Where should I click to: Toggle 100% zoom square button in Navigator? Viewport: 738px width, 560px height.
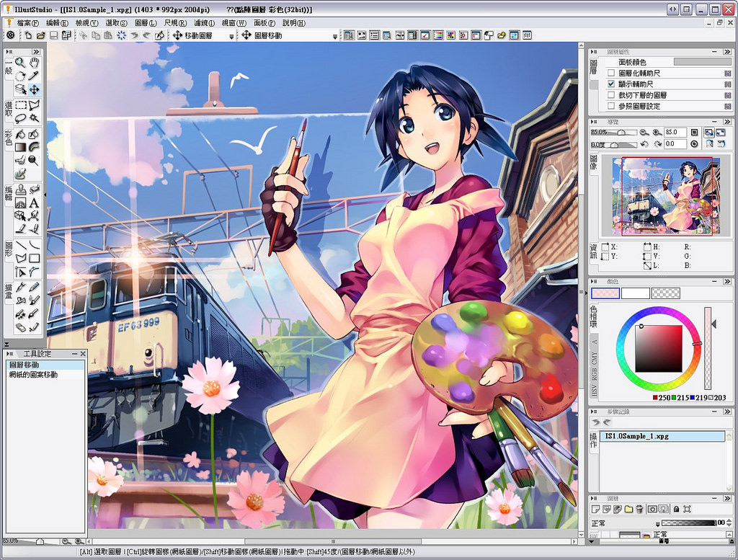pos(694,133)
